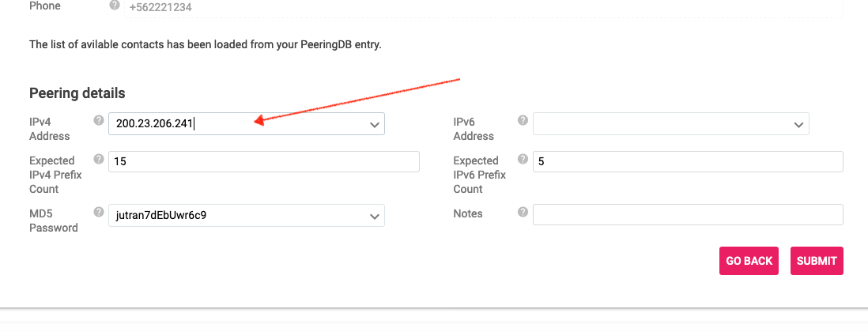Click the GO BACK button
The height and width of the screenshot is (332, 868).
[749, 261]
